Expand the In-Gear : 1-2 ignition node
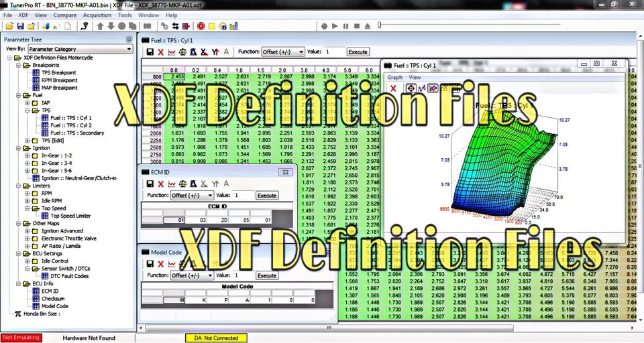The height and width of the screenshot is (343, 644). coord(28,155)
